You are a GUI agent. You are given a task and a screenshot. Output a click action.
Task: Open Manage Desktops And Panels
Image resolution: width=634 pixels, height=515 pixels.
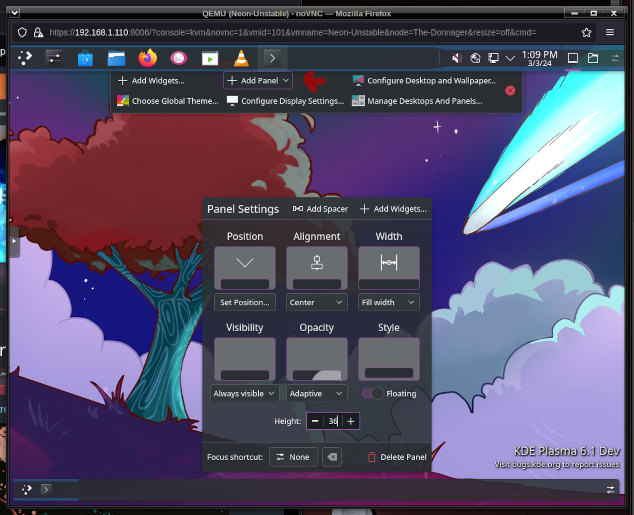pos(417,101)
